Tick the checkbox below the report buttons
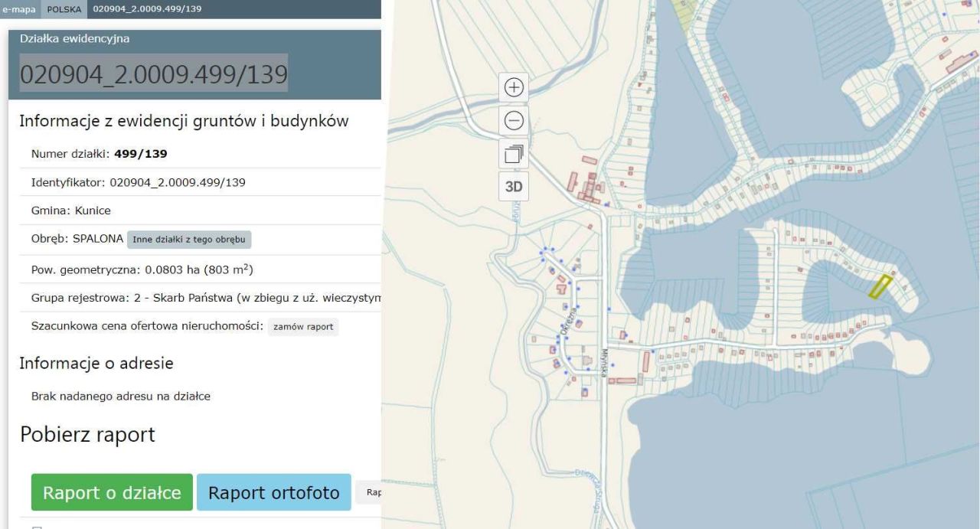 [x=37, y=527]
